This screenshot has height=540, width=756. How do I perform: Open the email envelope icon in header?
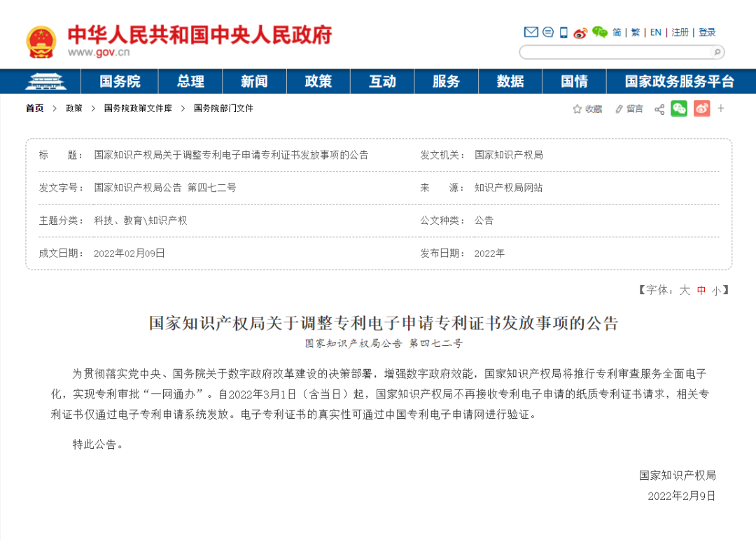click(531, 32)
